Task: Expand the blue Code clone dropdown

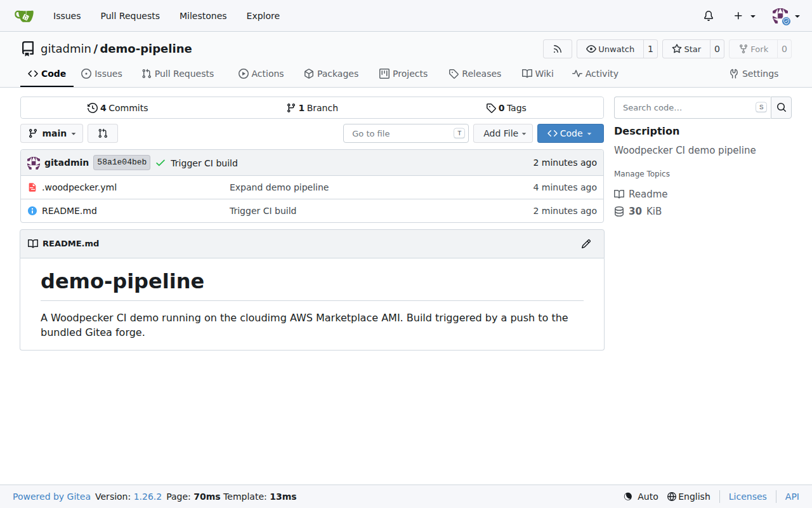Action: pyautogui.click(x=570, y=133)
